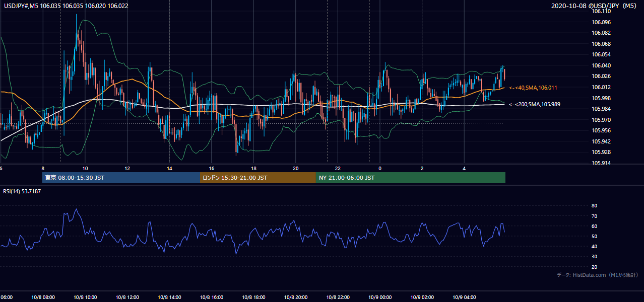Screen dimensions: 644x302
Task: Click price axis label 106.082
Action: click(x=602, y=33)
